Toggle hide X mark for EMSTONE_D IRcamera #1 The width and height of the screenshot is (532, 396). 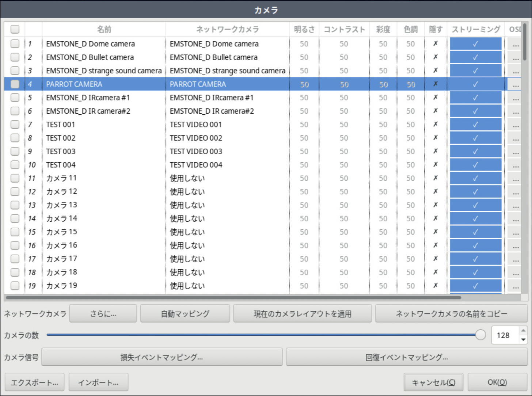pos(435,98)
